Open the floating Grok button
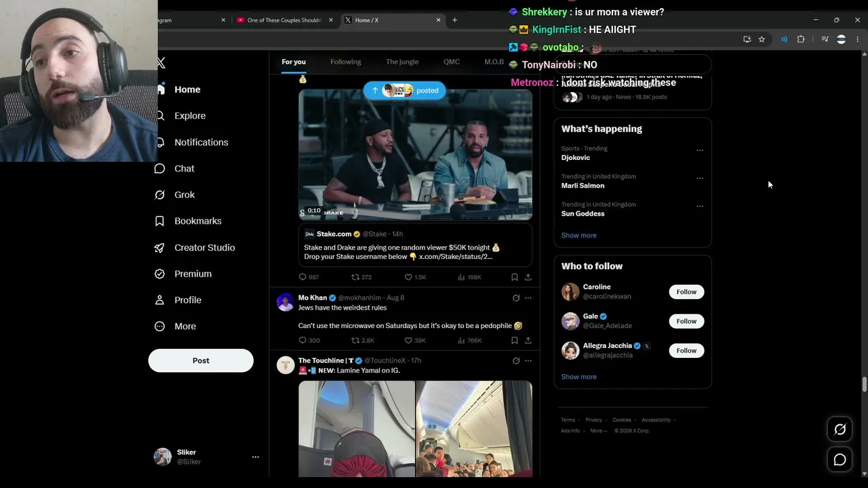The width and height of the screenshot is (868, 488). coord(840,429)
